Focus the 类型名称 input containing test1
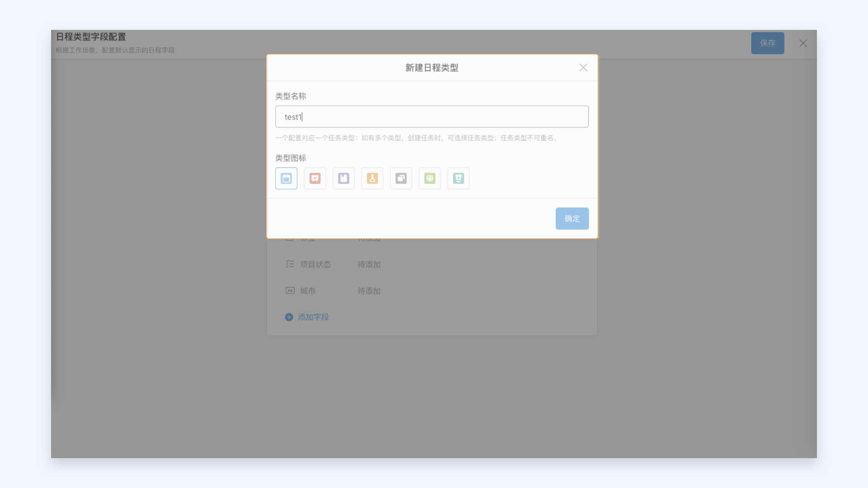The width and height of the screenshot is (868, 488). pos(432,117)
